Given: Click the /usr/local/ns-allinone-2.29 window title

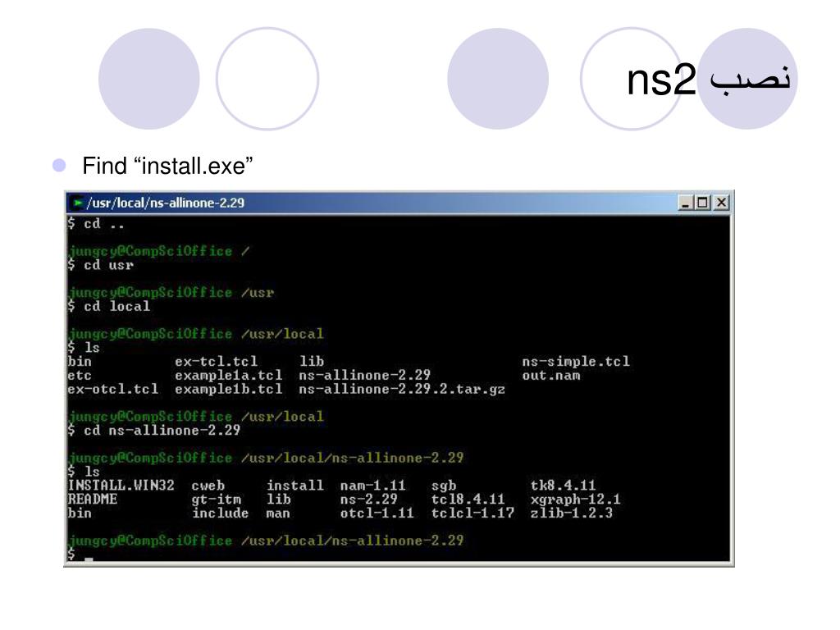Looking at the screenshot, I should [x=166, y=203].
